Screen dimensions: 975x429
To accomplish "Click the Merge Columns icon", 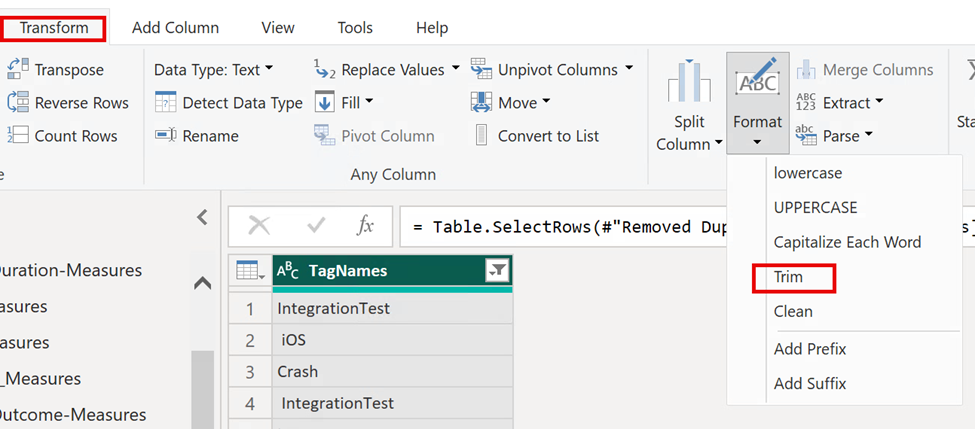I will (806, 70).
